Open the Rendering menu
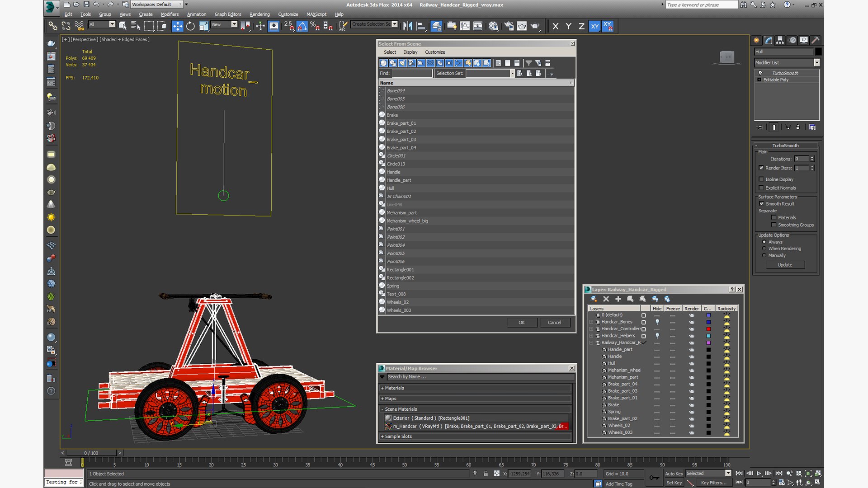 259,14
